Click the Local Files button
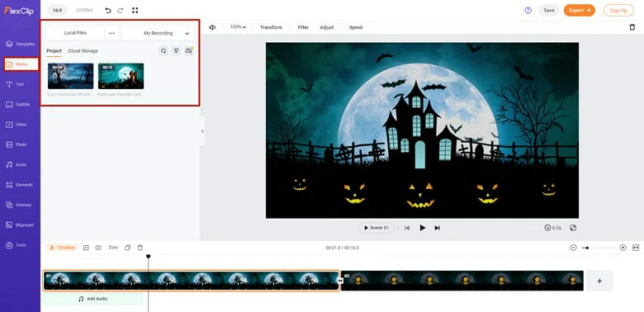 [76, 33]
